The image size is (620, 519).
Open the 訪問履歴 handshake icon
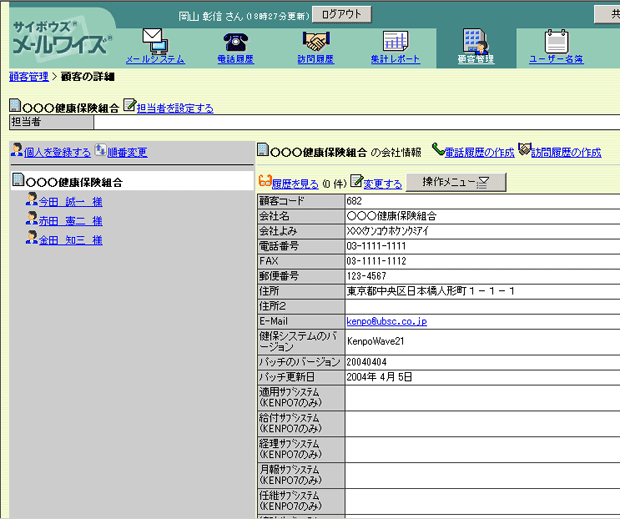(x=316, y=42)
